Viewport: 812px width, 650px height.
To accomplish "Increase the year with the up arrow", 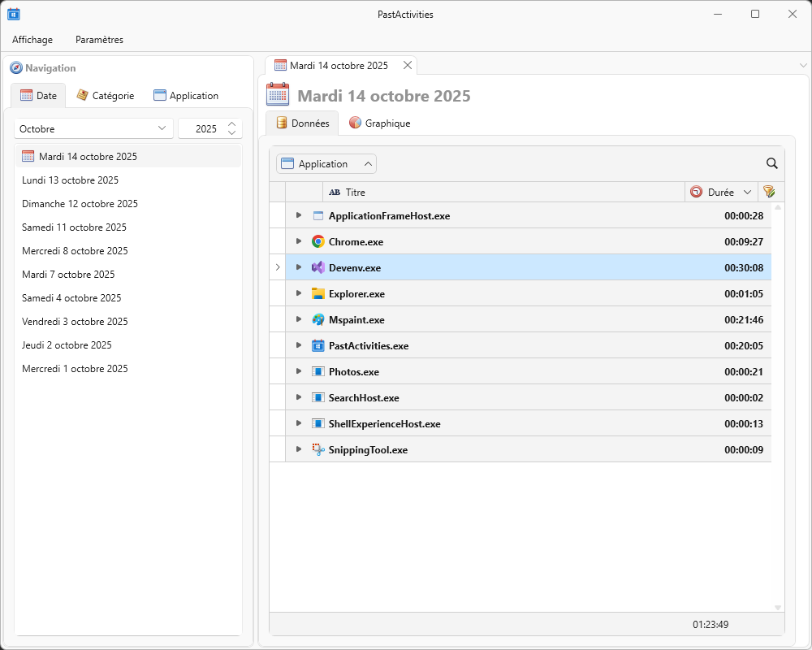I will pyautogui.click(x=231, y=123).
